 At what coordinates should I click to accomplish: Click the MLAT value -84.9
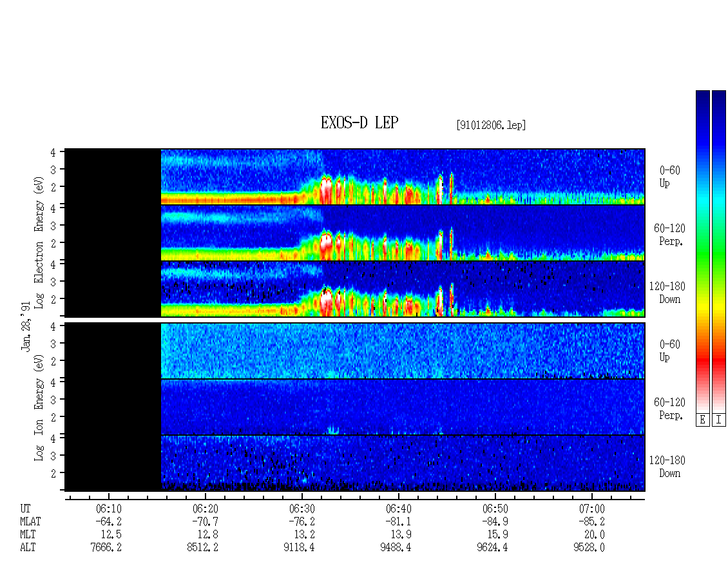(495, 521)
